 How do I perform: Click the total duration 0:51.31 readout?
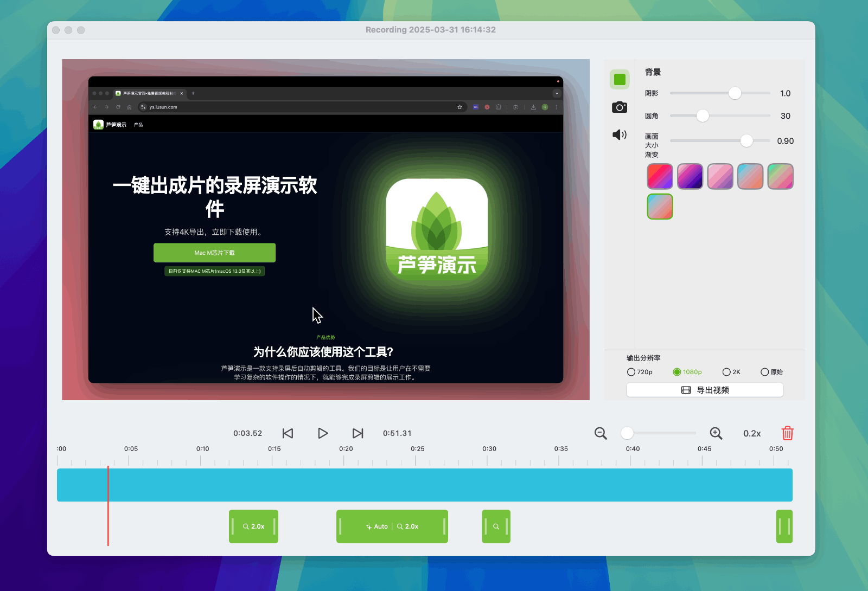[397, 433]
